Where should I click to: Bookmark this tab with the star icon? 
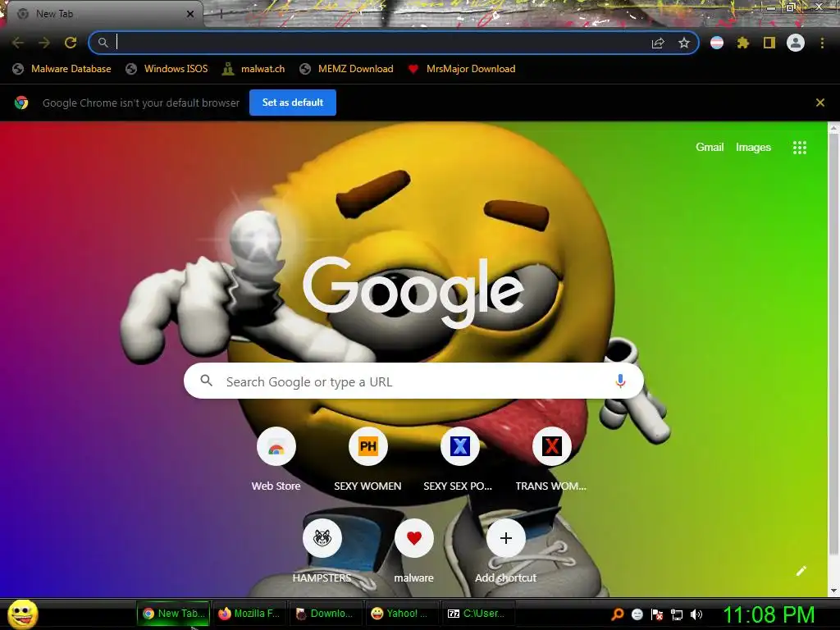coord(683,43)
